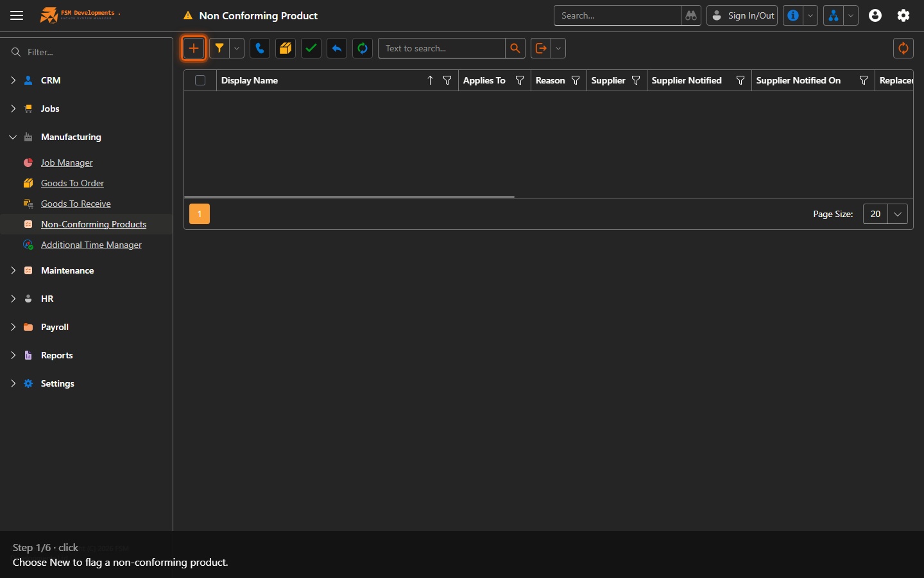Open the user account profile icon
Image resolution: width=924 pixels, height=578 pixels.
click(x=875, y=15)
